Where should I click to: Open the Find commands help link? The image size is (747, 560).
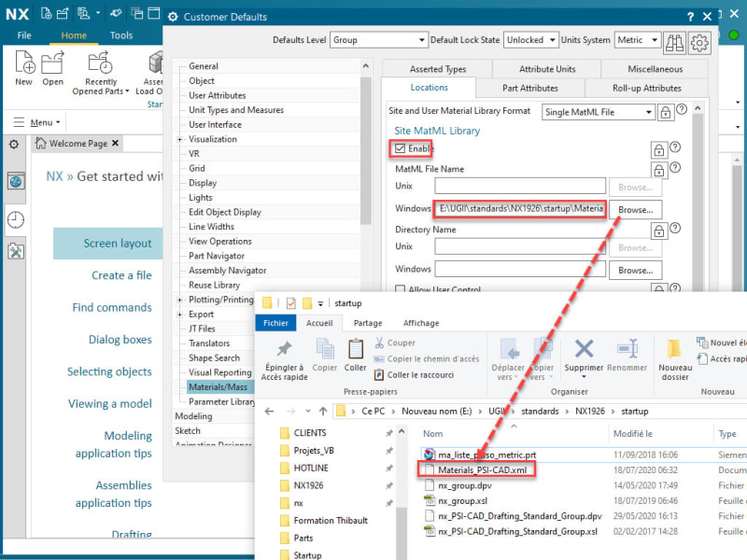112,308
